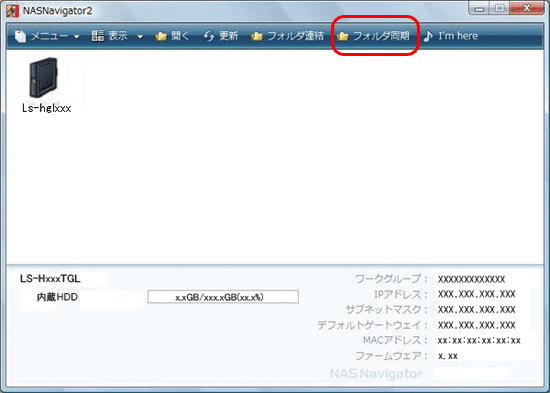Screen dimensions: 550x393
Task: Click the 表示 view layout icon
Action: (98, 35)
